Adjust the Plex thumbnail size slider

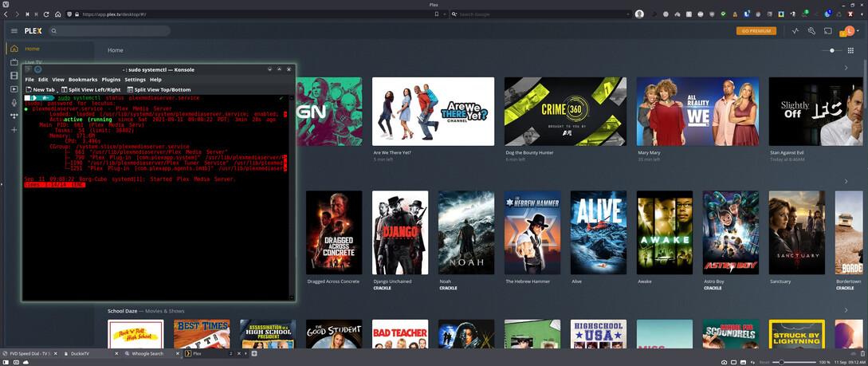832,50
